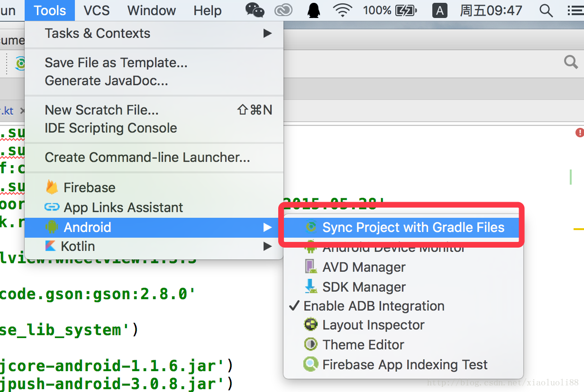Click the Gradle sync icon in submenu
This screenshot has width=584, height=392.
click(311, 227)
